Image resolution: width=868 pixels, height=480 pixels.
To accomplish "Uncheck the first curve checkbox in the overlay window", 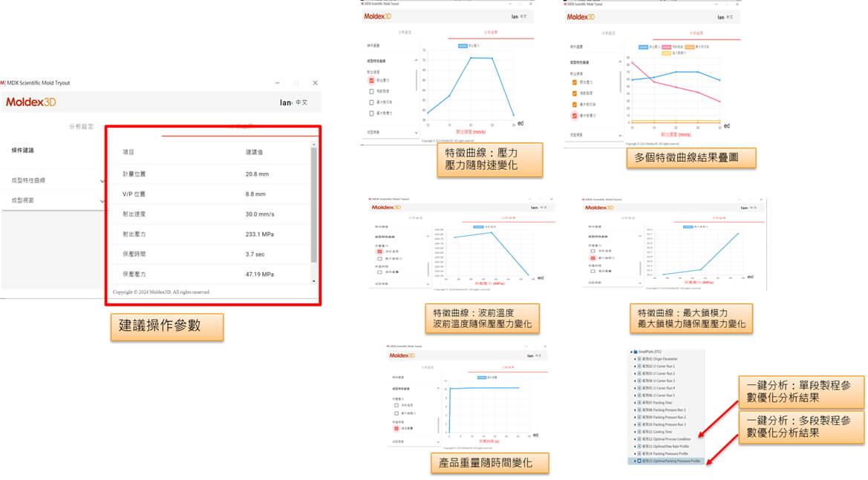I will (575, 82).
